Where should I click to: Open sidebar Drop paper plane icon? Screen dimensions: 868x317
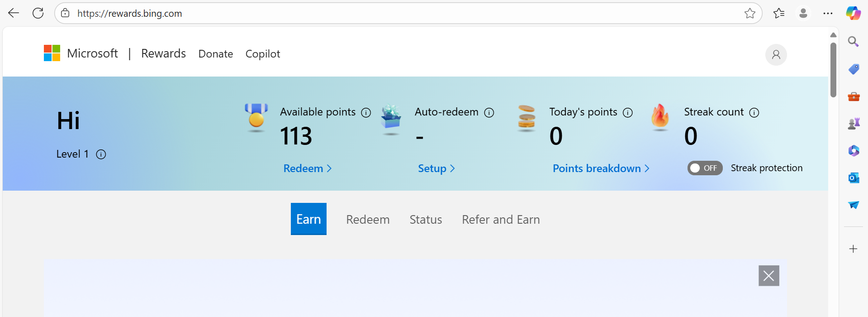pyautogui.click(x=854, y=205)
